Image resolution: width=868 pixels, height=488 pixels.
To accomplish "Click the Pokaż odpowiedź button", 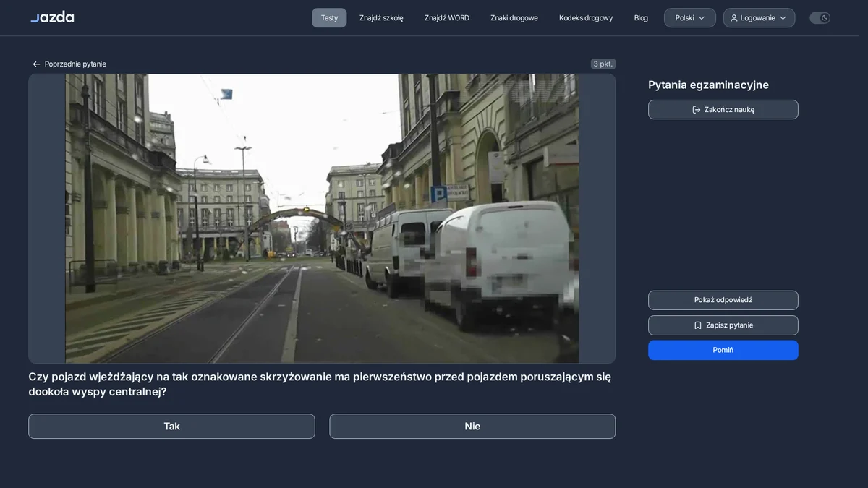I will (x=723, y=300).
